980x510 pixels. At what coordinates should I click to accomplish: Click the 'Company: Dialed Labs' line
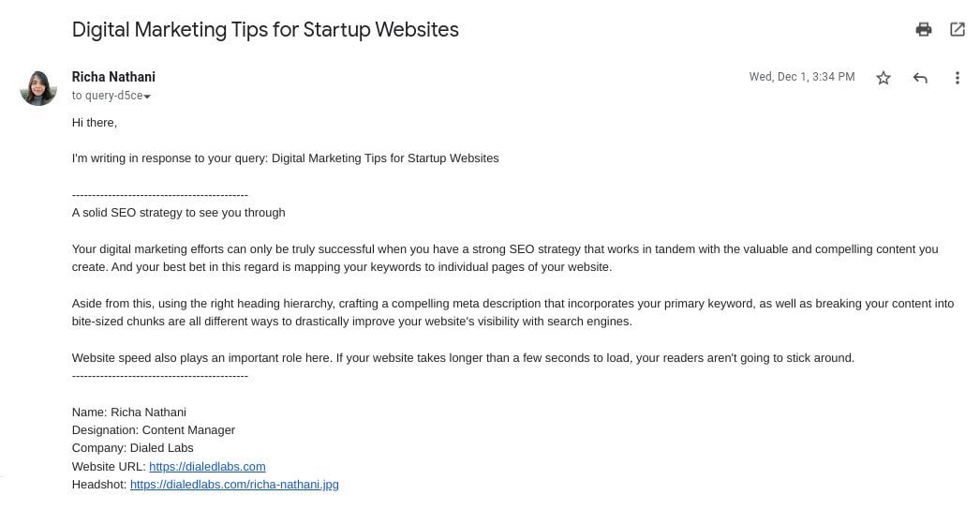(132, 448)
